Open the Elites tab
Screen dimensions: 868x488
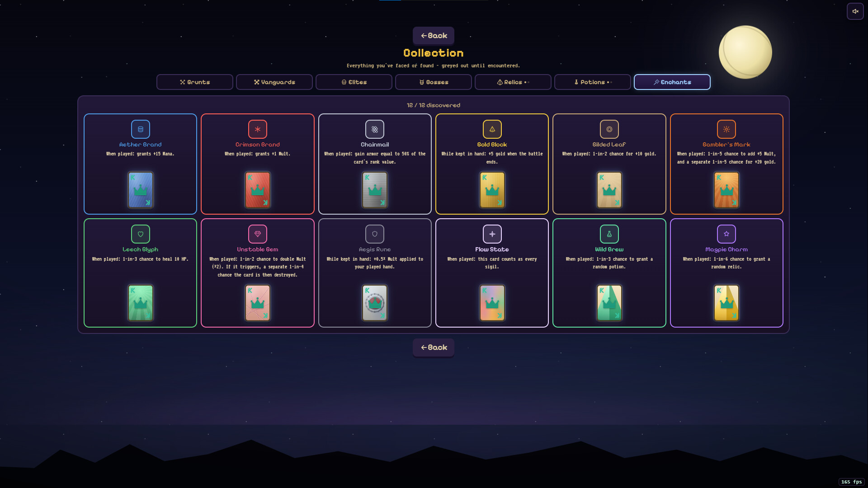pos(354,82)
